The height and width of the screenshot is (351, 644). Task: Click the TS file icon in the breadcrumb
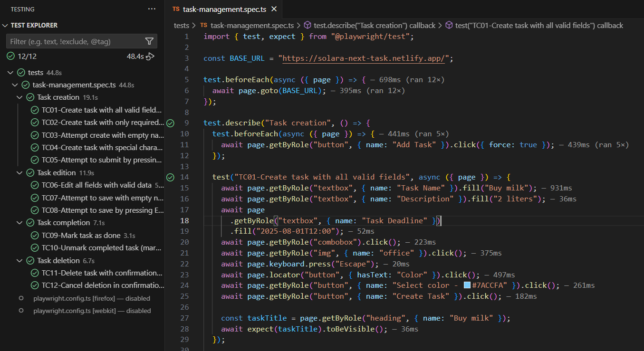pos(204,26)
